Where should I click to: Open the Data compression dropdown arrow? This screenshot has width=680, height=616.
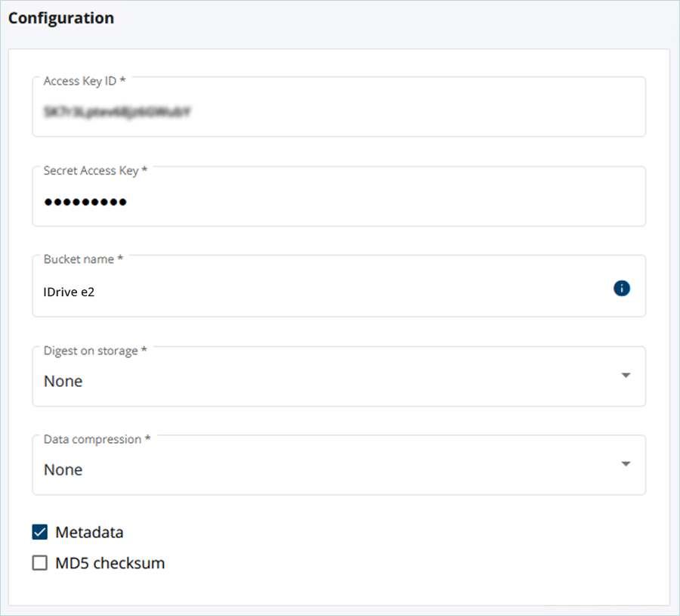[625, 464]
